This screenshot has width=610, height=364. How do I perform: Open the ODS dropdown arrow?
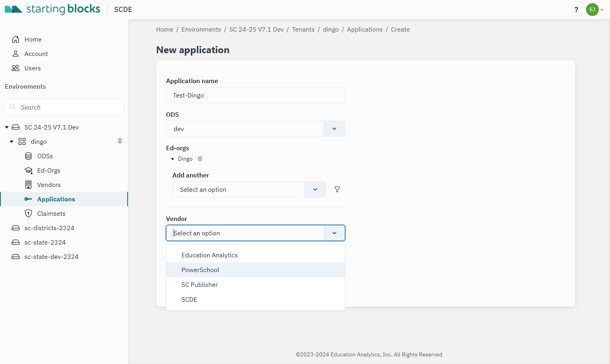tap(334, 129)
